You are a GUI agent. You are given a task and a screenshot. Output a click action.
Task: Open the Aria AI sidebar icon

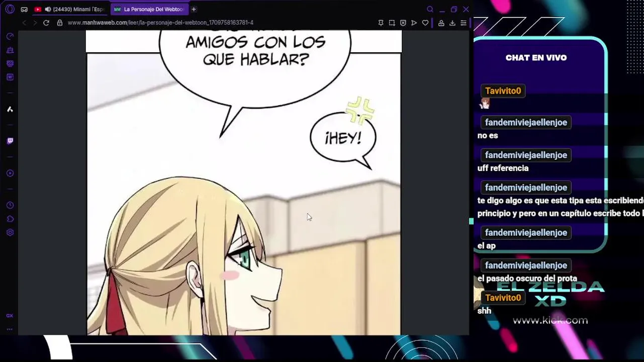[x=10, y=109]
